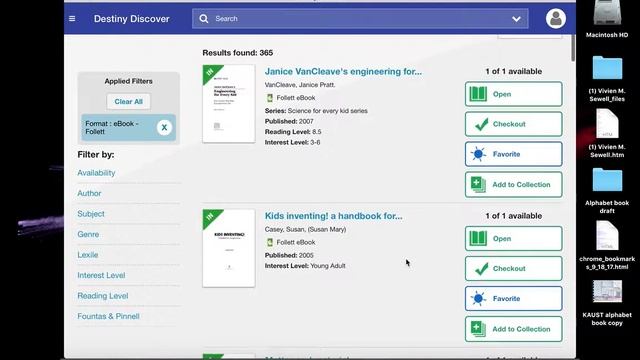Image resolution: width=640 pixels, height=360 pixels.
Task: Expand the Genre filter
Action: [x=88, y=234]
